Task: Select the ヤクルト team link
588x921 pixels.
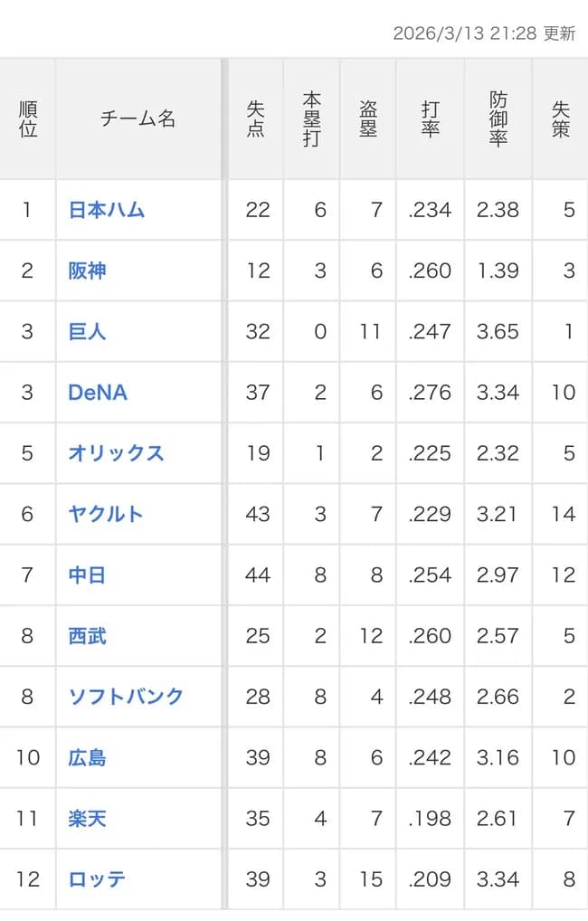Action: (x=105, y=514)
